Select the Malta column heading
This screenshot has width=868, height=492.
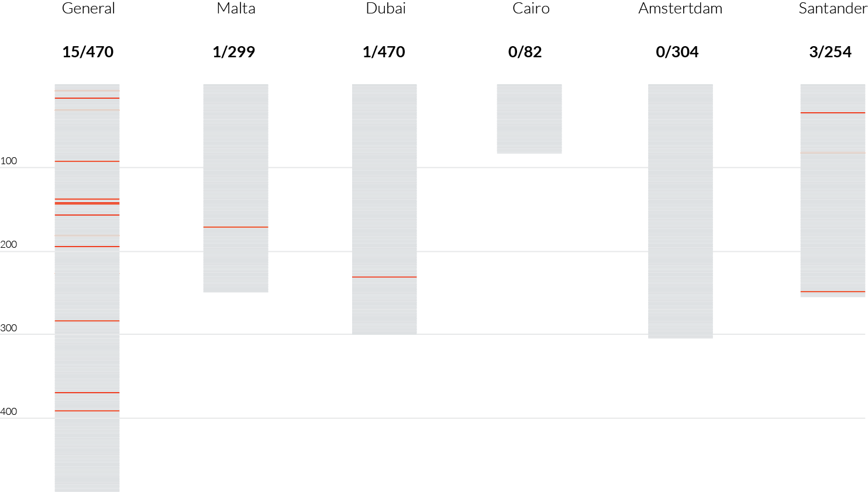pyautogui.click(x=236, y=8)
